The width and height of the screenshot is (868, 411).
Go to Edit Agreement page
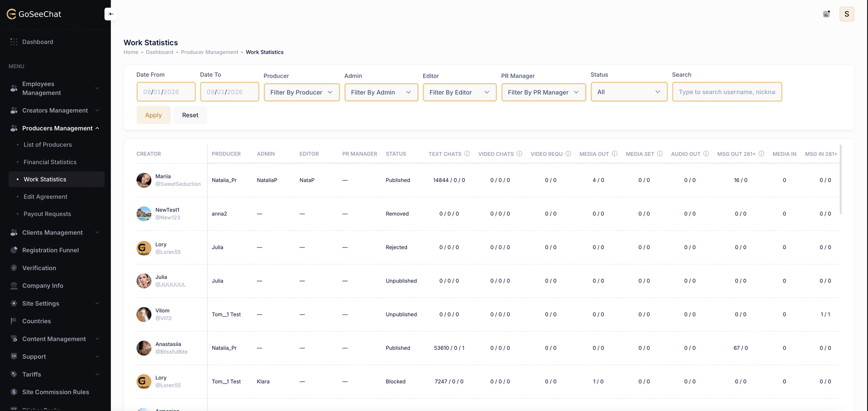(x=45, y=197)
